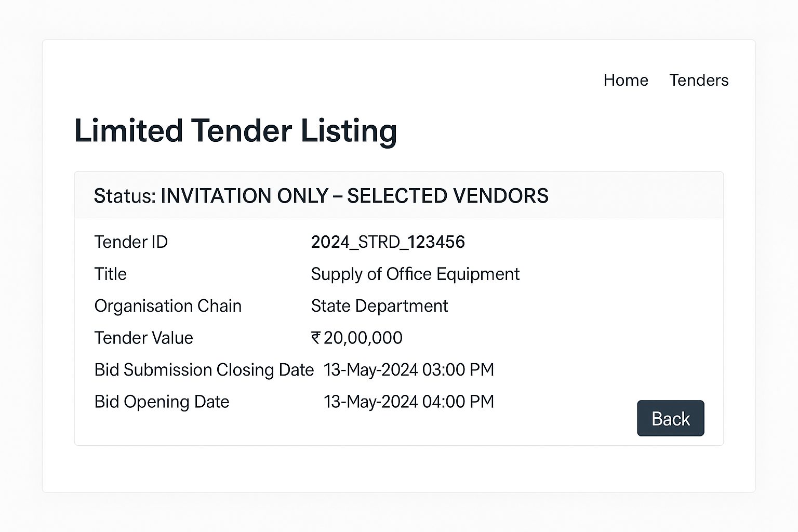
Task: Click the Supply of Office Equipment title
Action: coord(415,274)
